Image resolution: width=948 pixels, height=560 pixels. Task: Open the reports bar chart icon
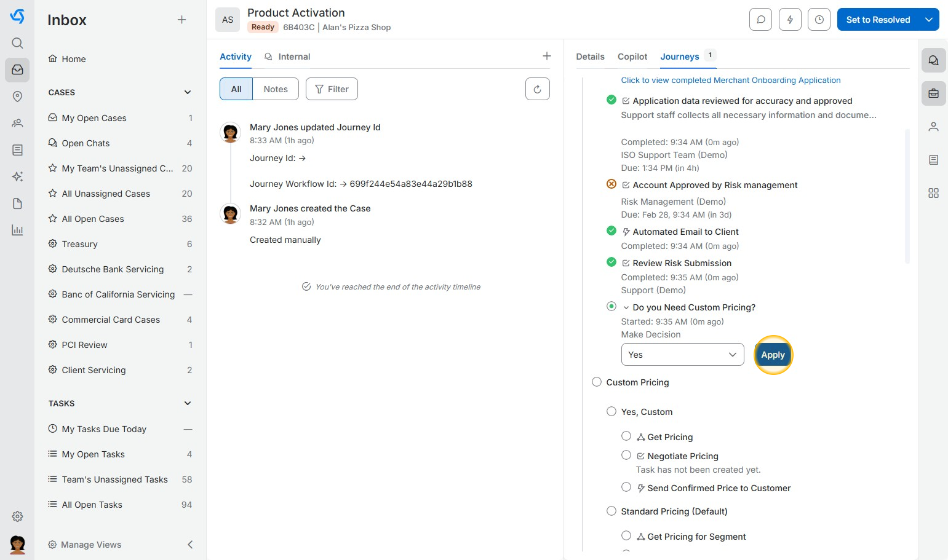coord(17,231)
